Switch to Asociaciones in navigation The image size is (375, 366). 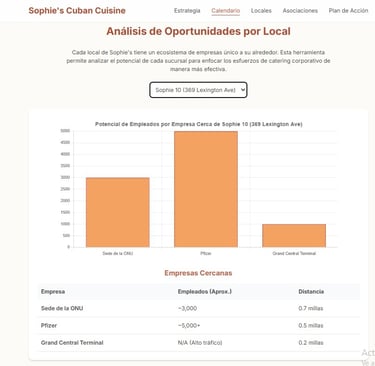point(300,11)
